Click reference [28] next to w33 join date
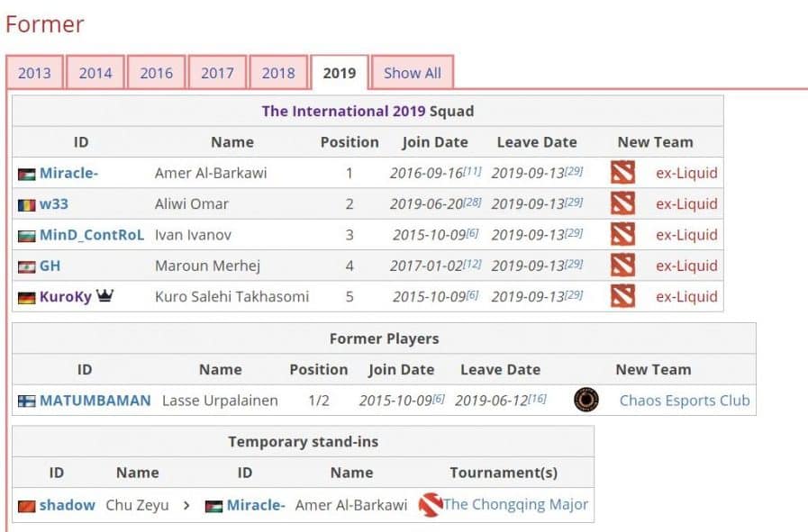 (474, 201)
